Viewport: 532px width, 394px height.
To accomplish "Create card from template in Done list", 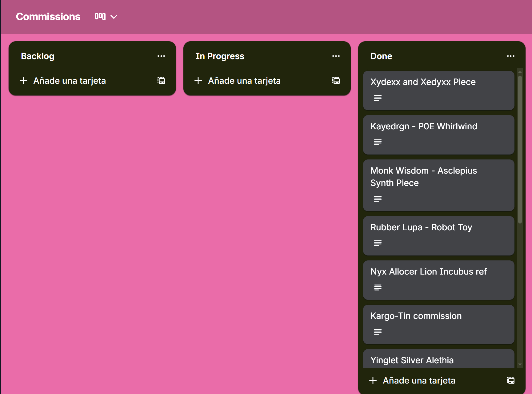I will (x=511, y=380).
